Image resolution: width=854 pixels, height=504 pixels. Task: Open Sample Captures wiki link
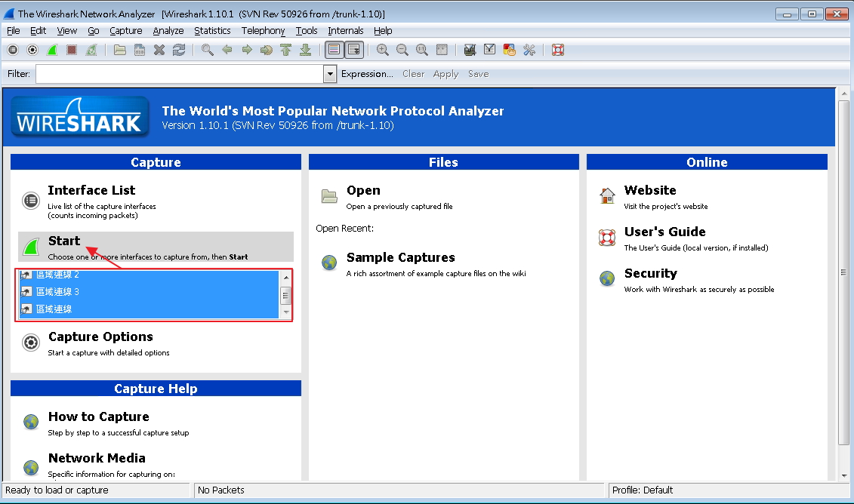tap(400, 257)
